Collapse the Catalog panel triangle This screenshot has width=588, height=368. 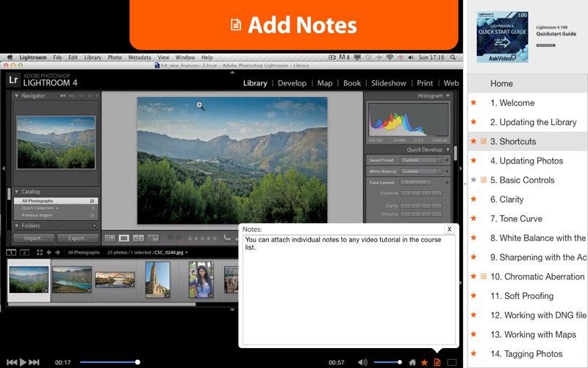16,191
